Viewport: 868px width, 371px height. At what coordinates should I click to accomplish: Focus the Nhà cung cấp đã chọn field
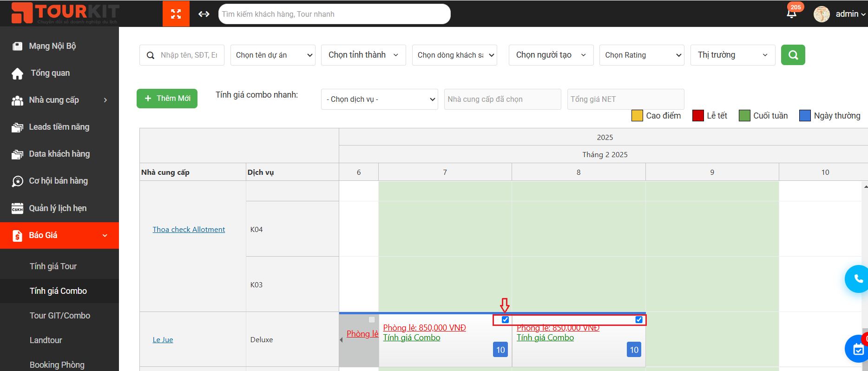click(503, 99)
